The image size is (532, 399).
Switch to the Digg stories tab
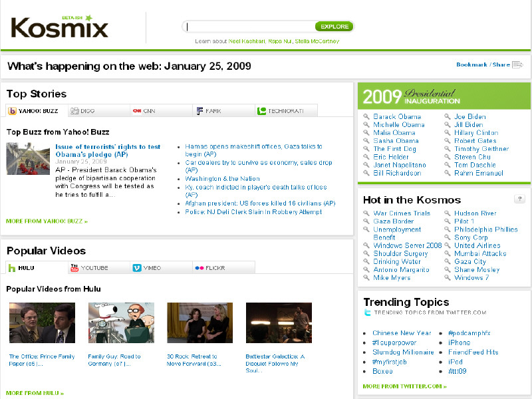pyautogui.click(x=98, y=111)
